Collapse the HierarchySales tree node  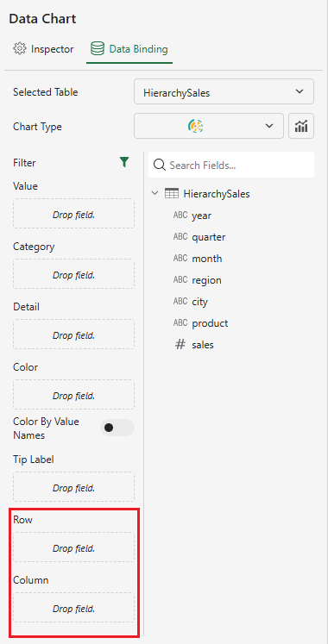coord(155,193)
